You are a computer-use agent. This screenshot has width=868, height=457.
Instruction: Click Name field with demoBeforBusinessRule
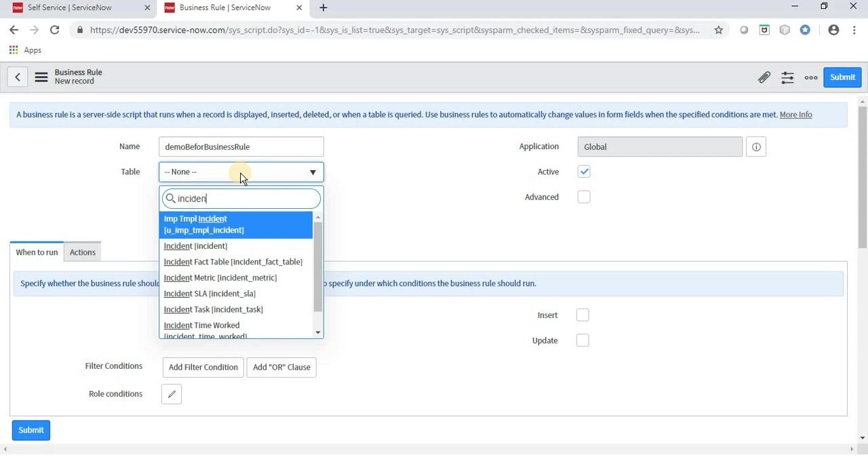(241, 146)
